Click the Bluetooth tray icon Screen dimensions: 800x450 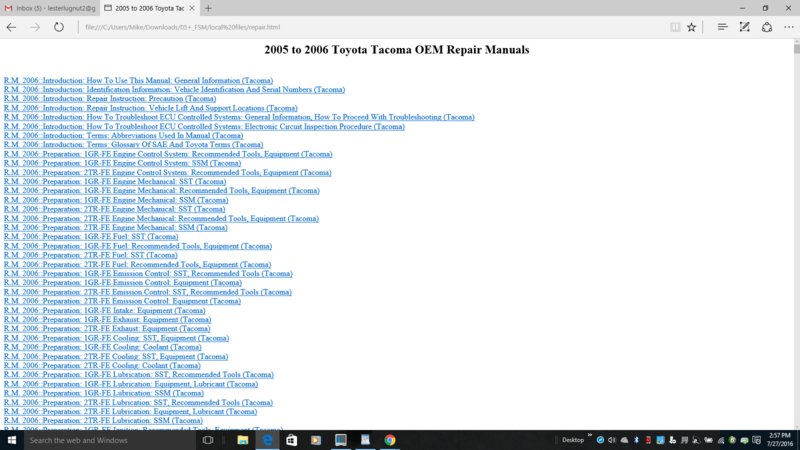pyautogui.click(x=636, y=440)
